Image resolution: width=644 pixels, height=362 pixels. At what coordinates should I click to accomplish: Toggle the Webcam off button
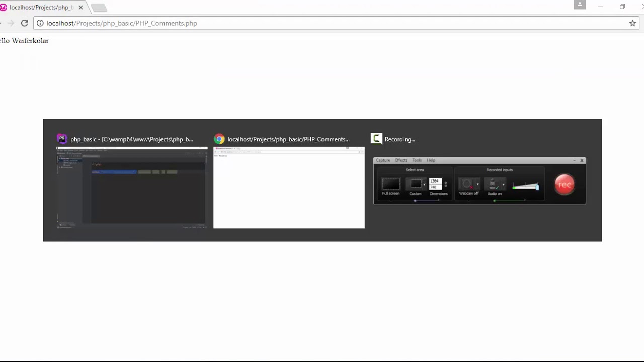point(466,184)
